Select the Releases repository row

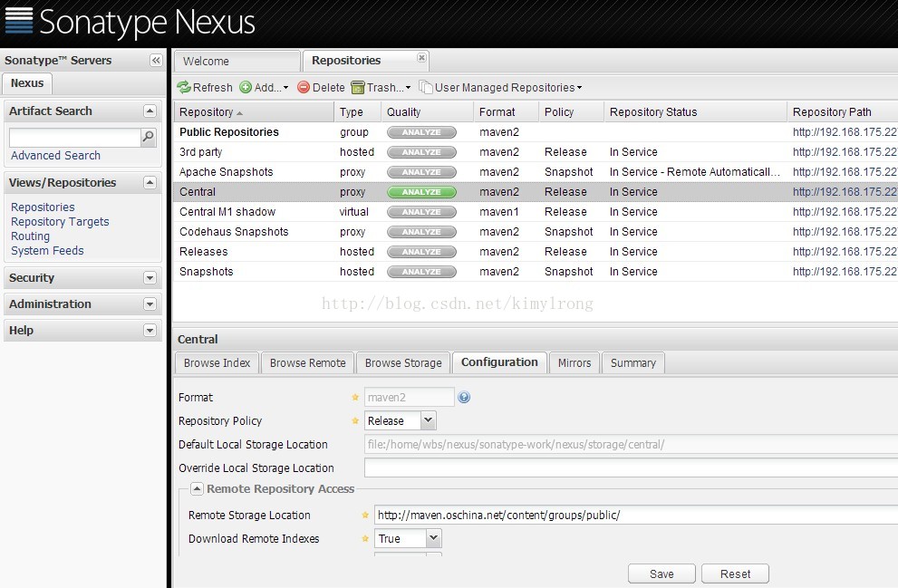point(536,252)
